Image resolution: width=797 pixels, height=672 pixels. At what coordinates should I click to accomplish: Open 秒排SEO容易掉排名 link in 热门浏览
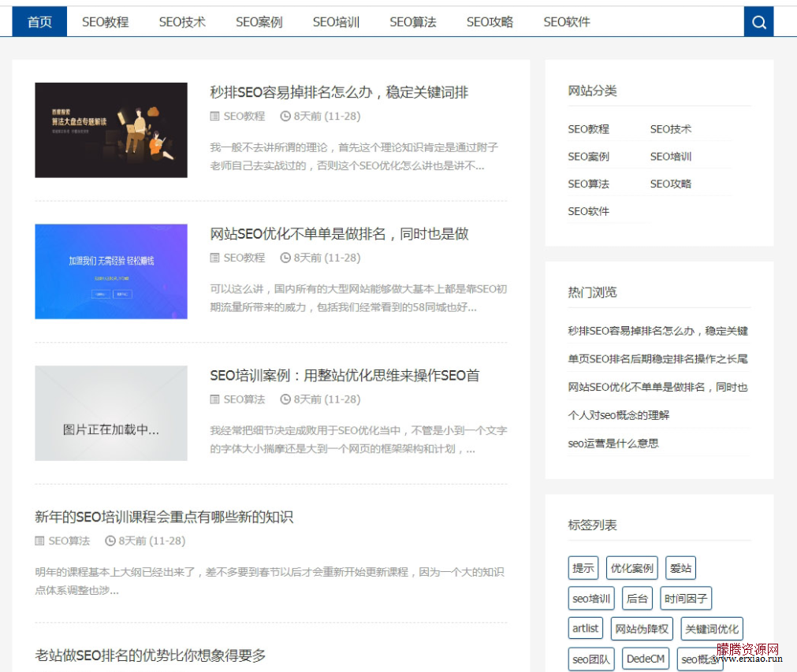pyautogui.click(x=657, y=331)
